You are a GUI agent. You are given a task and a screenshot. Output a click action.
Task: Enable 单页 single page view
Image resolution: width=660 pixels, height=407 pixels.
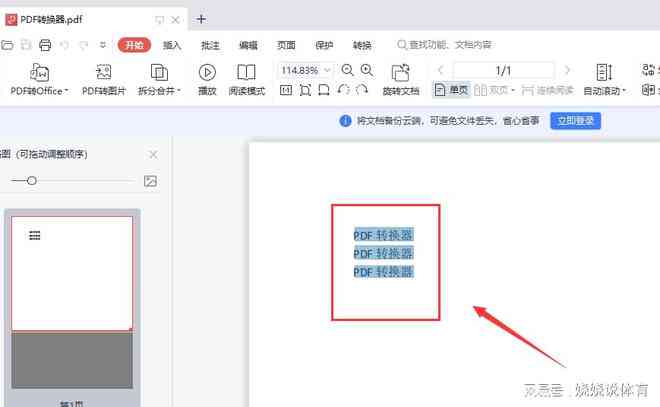pyautogui.click(x=452, y=90)
